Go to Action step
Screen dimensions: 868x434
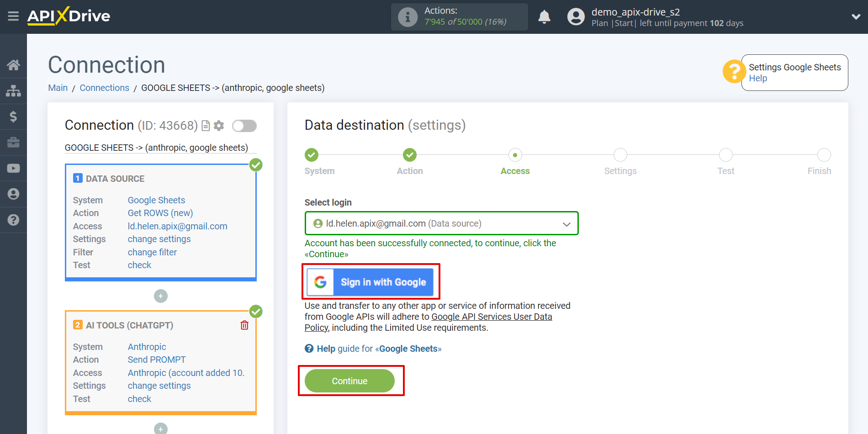coord(410,155)
